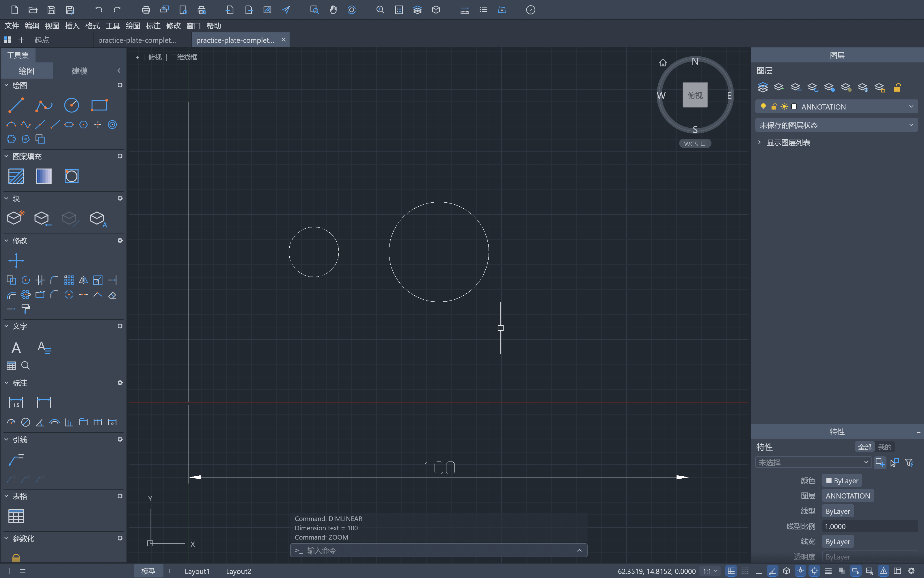Select the Line tool in the Draw panel
The image size is (924, 578).
[16, 105]
